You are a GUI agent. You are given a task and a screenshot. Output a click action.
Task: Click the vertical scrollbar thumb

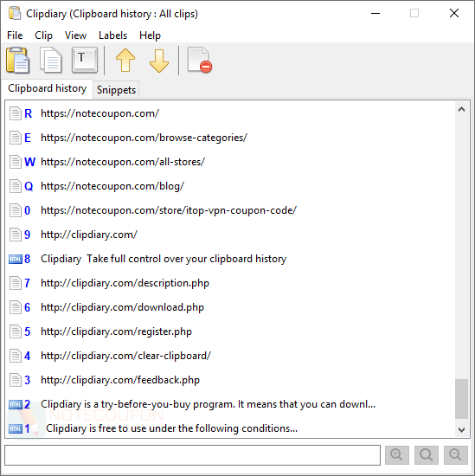pyautogui.click(x=462, y=399)
